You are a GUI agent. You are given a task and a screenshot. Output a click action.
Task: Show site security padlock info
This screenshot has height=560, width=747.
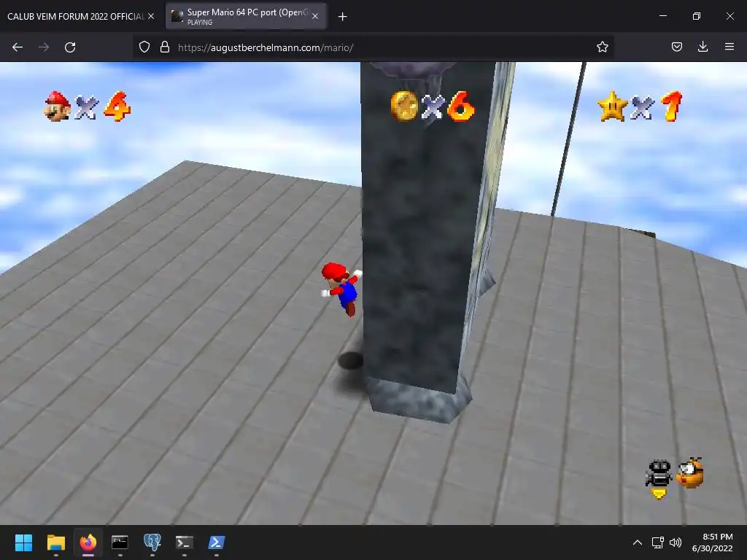click(165, 47)
